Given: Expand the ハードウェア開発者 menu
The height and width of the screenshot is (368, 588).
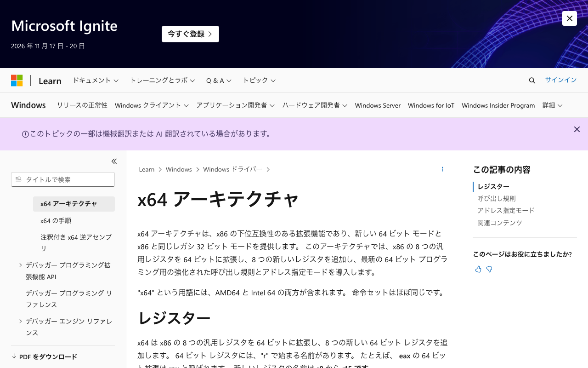Looking at the screenshot, I should click(x=315, y=105).
